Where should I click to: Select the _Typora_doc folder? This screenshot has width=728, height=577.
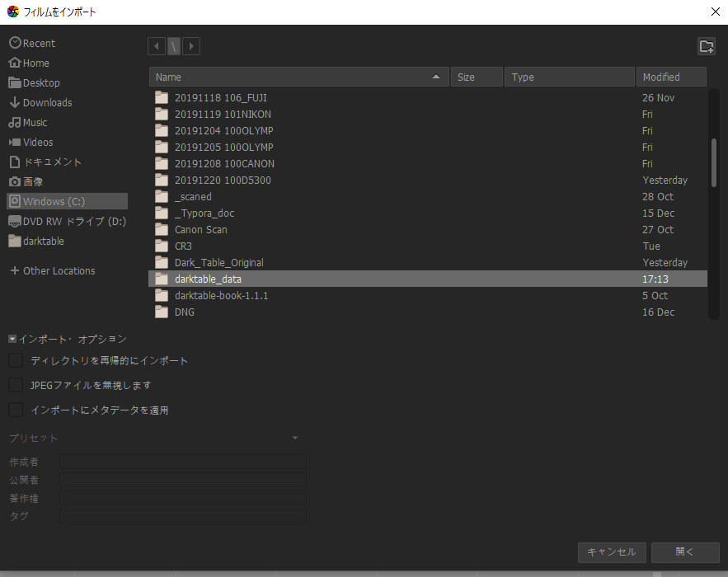(x=428, y=213)
